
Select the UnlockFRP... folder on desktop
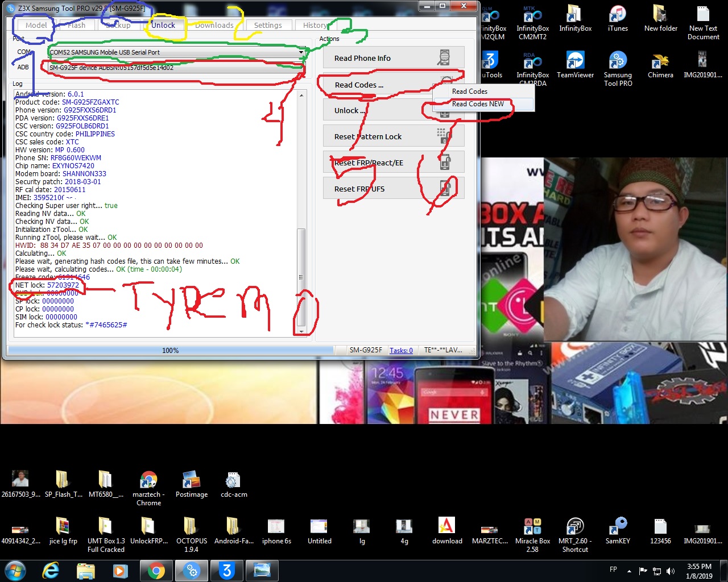click(148, 531)
